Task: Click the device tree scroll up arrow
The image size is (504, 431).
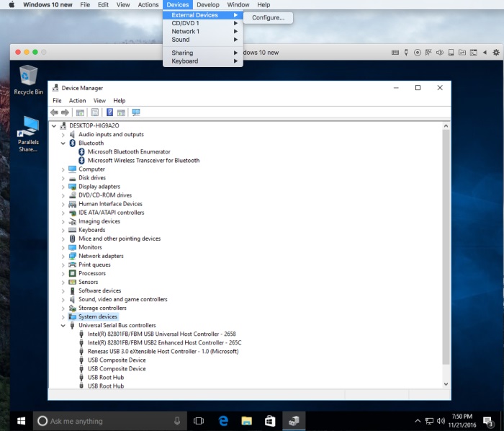Action: (x=446, y=126)
